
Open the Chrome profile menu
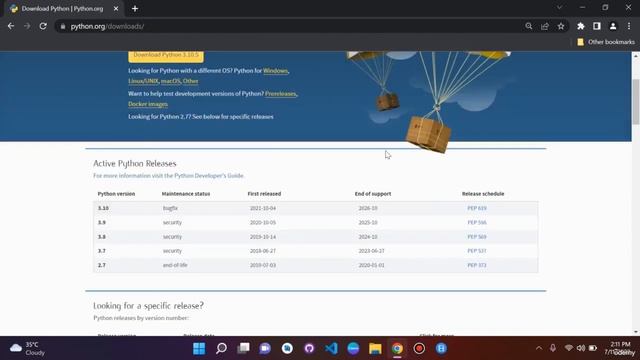tap(613, 26)
